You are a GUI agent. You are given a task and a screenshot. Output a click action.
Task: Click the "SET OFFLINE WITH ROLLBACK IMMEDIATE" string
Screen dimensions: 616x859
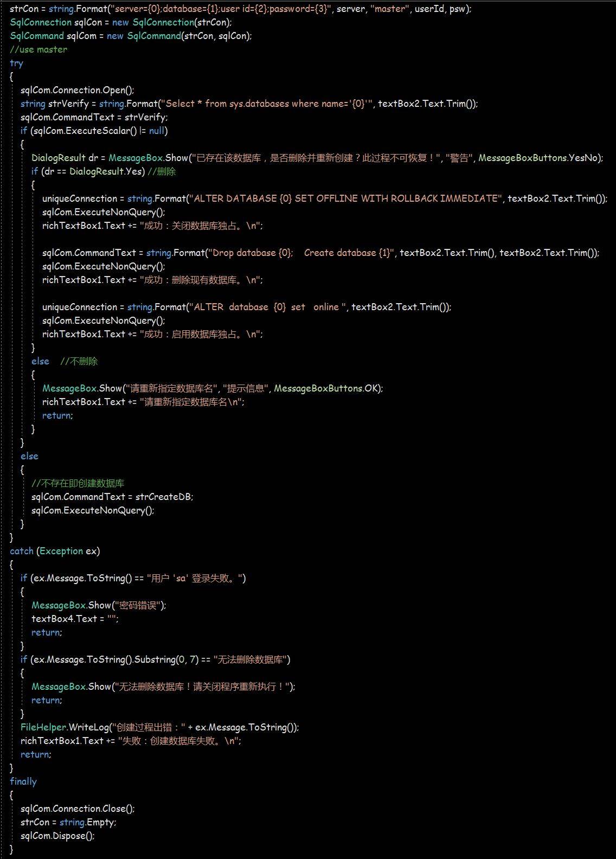[x=396, y=198]
